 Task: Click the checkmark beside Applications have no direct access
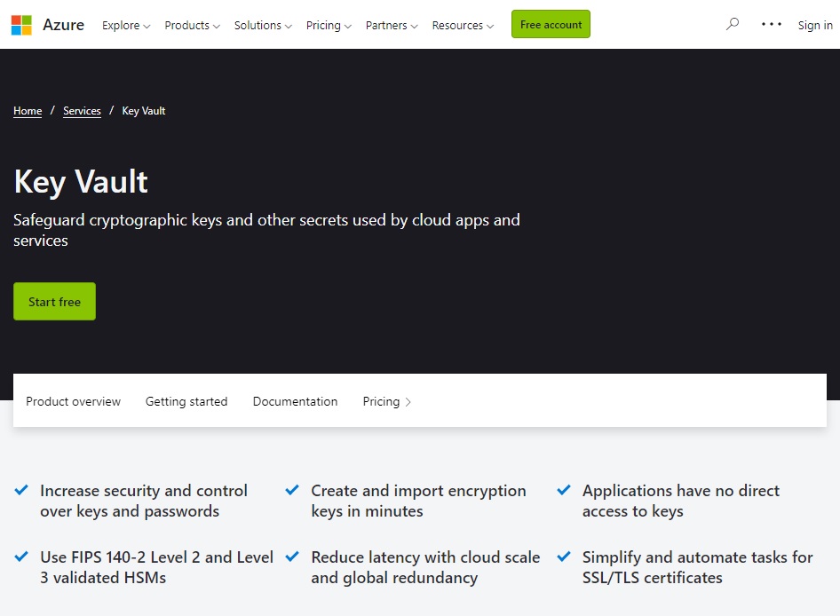[x=564, y=490]
